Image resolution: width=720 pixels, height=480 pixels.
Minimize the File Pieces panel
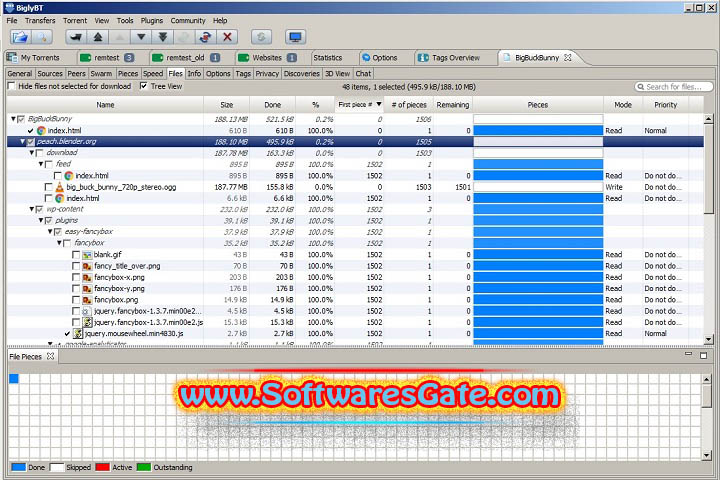(x=688, y=354)
